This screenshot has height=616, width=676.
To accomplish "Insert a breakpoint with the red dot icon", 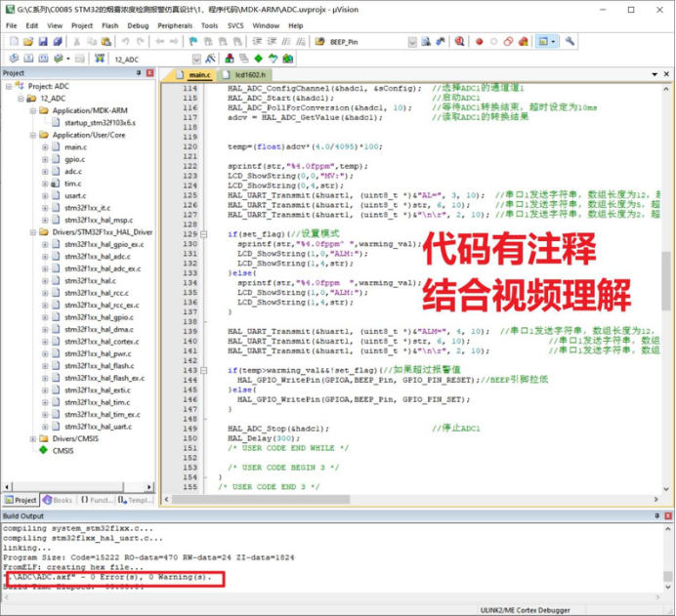I will (479, 42).
